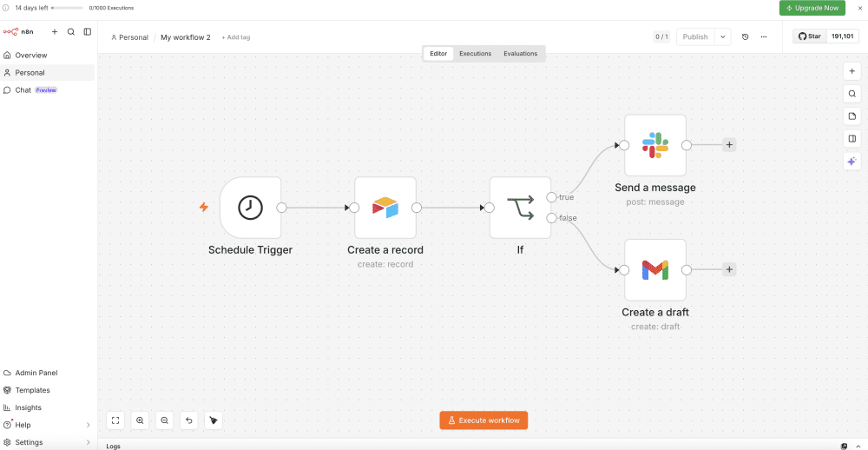Click the If node true output connector
The width and height of the screenshot is (868, 450).
pyautogui.click(x=551, y=197)
